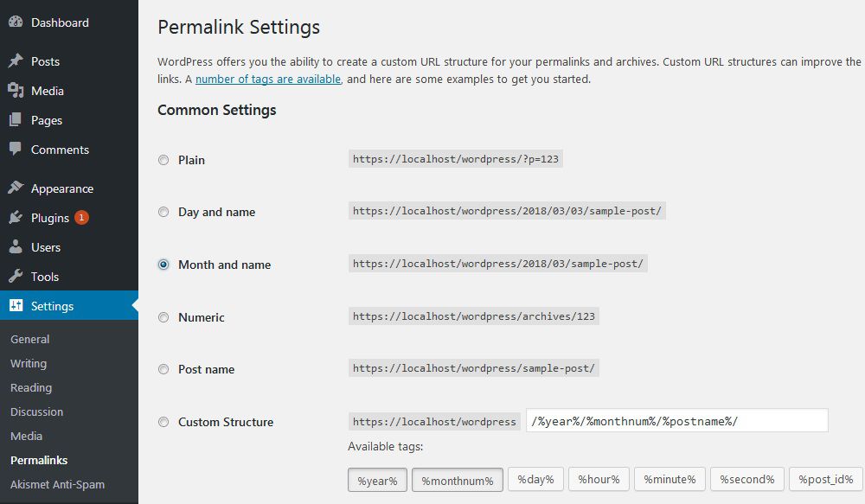
Task: Open the Media library menu label
Action: 47,91
